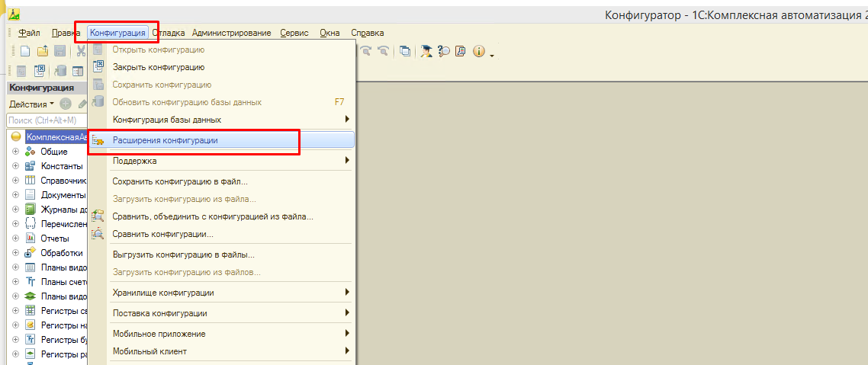Select the Журналы документов tree item
The width and height of the screenshot is (868, 365).
(x=63, y=209)
